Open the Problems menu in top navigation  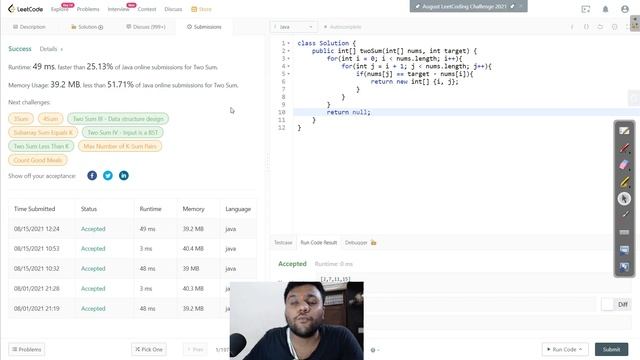click(x=88, y=9)
